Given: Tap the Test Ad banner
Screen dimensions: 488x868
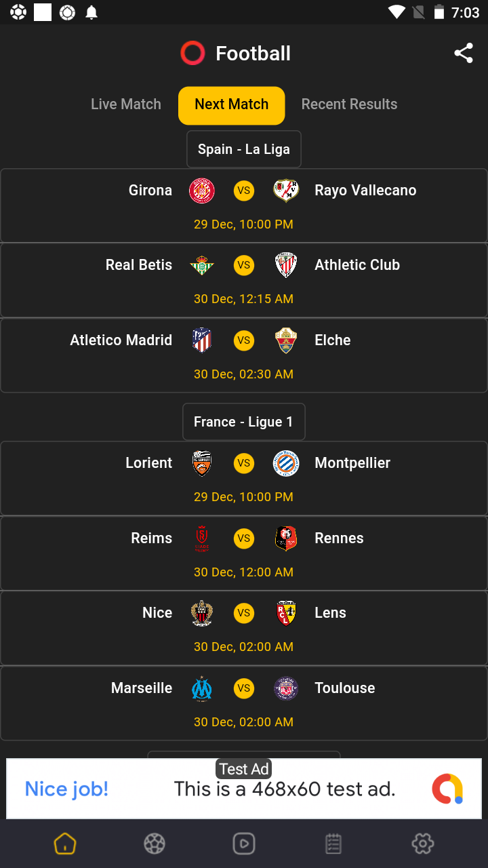Looking at the screenshot, I should point(244,789).
